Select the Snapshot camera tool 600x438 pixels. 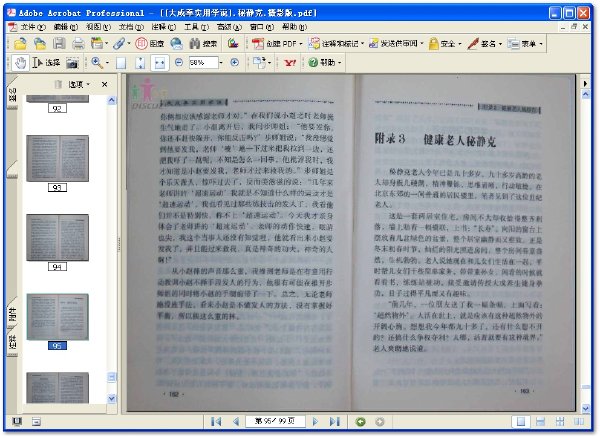pos(72,63)
